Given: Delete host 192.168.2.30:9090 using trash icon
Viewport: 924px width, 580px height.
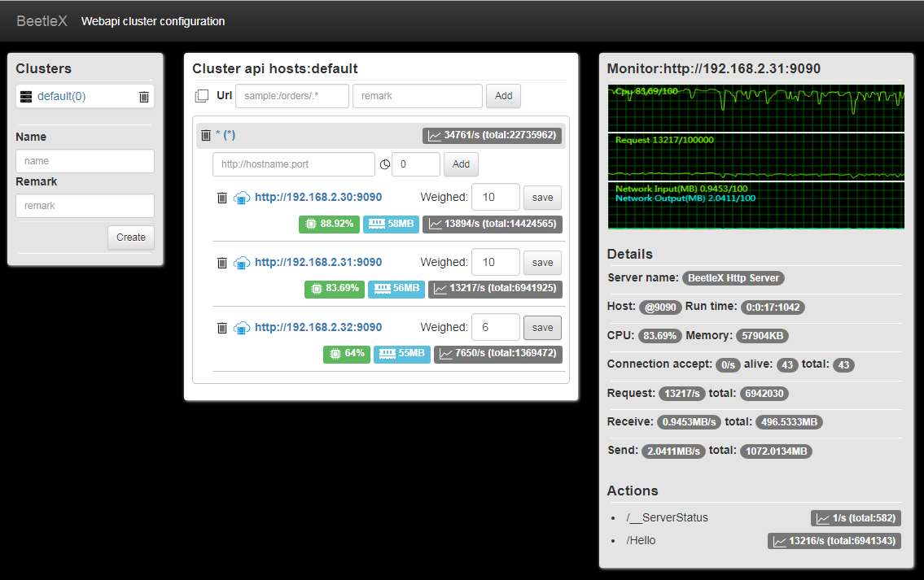Looking at the screenshot, I should (x=221, y=197).
